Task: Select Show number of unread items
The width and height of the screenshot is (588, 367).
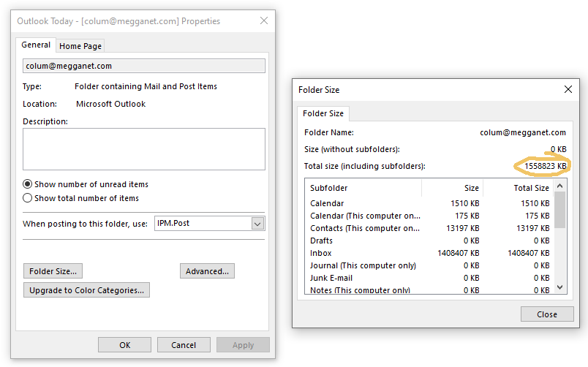Action: (28, 184)
